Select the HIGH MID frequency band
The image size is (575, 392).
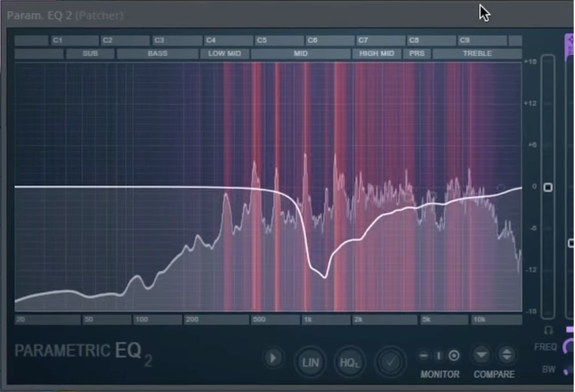tap(376, 54)
